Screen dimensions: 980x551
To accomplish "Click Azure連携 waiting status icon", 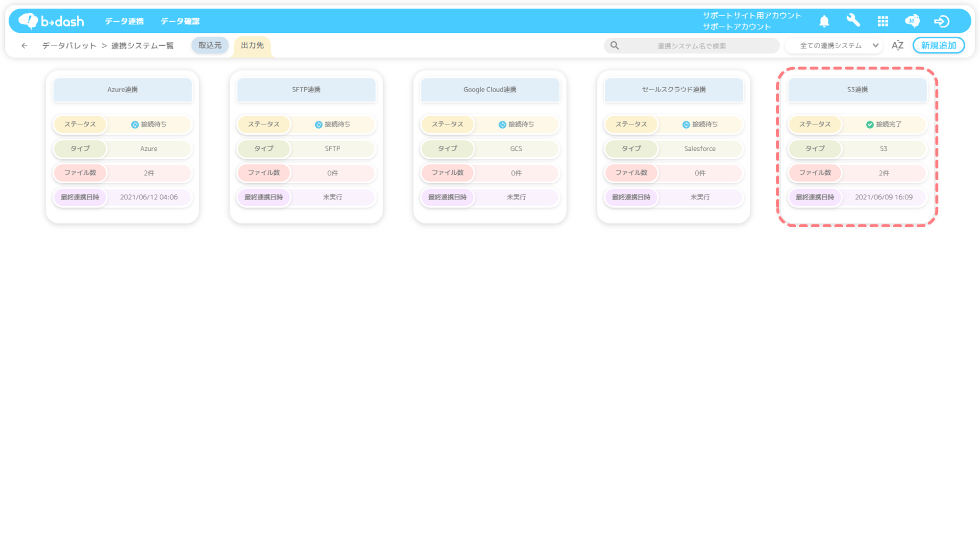I will point(135,125).
